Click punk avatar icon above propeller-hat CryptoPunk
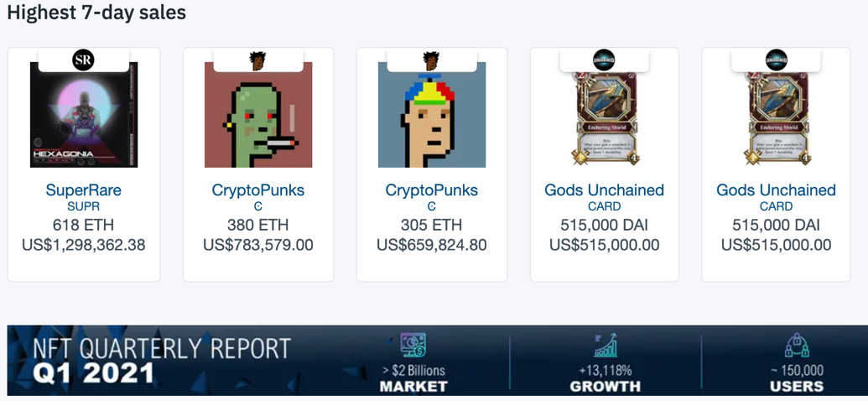The width and height of the screenshot is (868, 401). (431, 60)
